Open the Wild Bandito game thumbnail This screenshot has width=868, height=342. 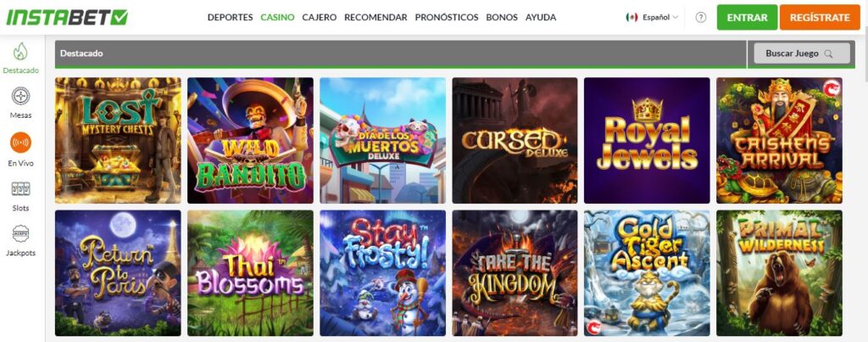click(250, 140)
